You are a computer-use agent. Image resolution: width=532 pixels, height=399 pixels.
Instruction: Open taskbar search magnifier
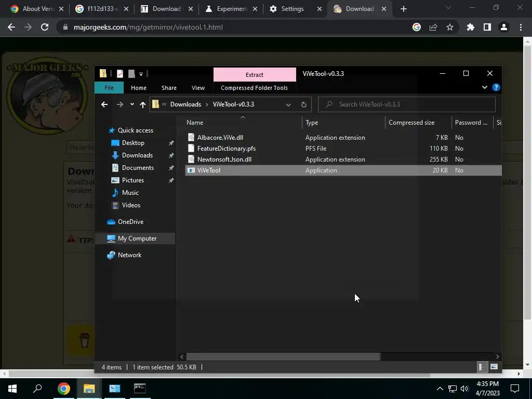[x=37, y=388]
